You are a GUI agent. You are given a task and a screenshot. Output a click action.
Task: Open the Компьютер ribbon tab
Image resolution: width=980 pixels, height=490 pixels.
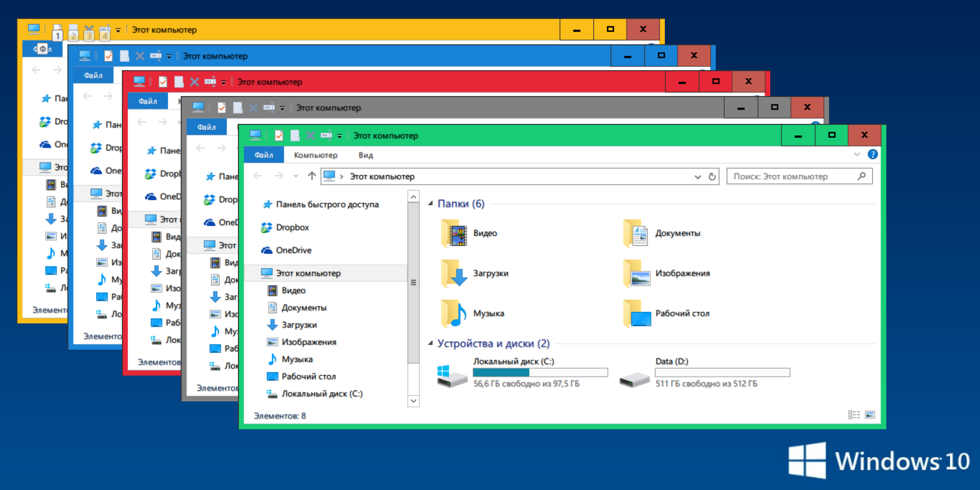click(316, 155)
